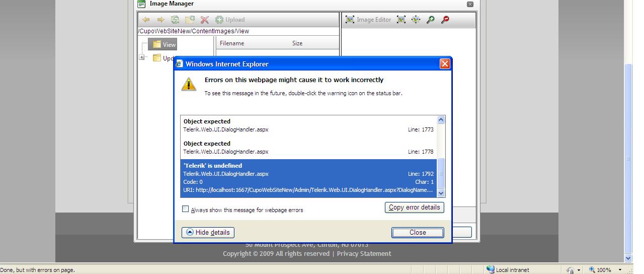The height and width of the screenshot is (274, 644).
Task: Click the page scrollbar down arrow
Action: (x=628, y=258)
